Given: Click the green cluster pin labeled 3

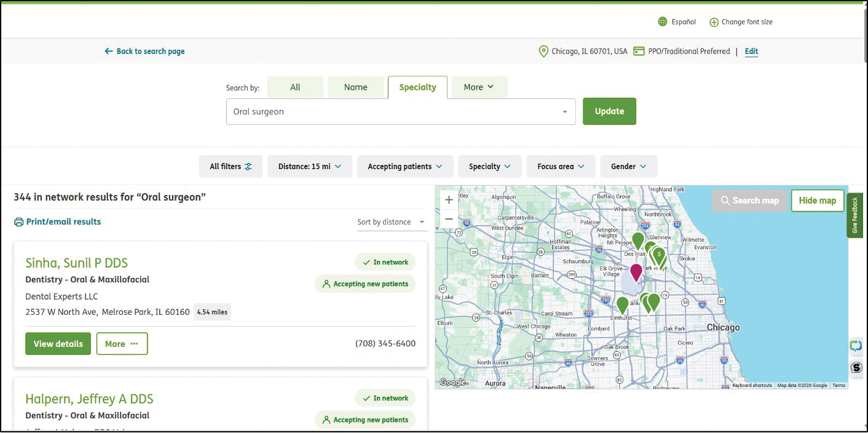Looking at the screenshot, I should point(659,255).
